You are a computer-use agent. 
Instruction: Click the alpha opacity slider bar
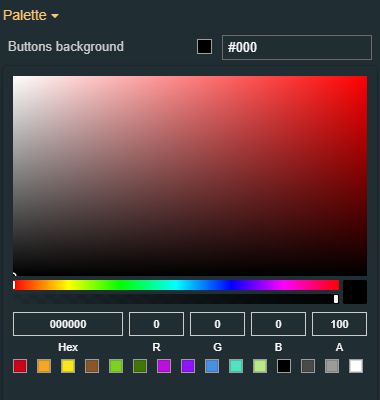point(176,299)
